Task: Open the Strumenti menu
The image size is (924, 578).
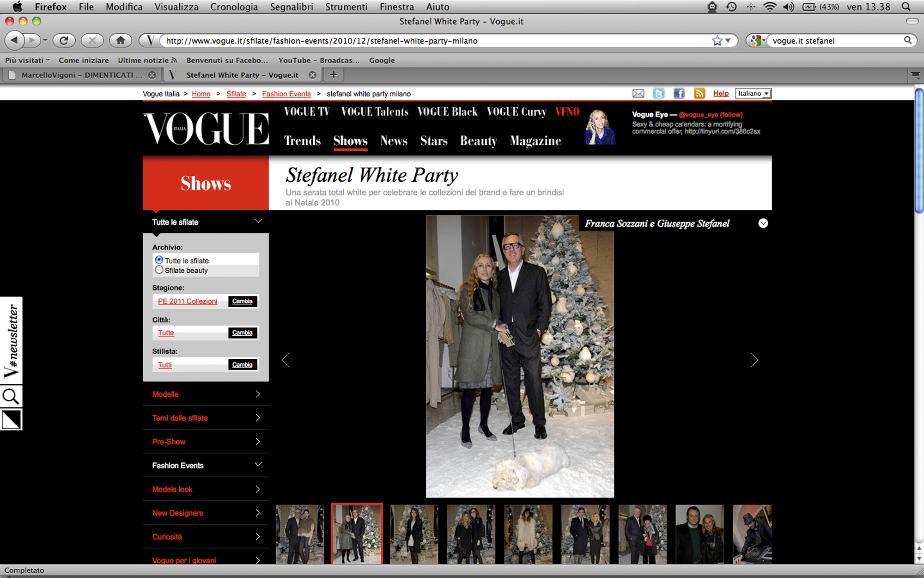Action: (x=346, y=7)
